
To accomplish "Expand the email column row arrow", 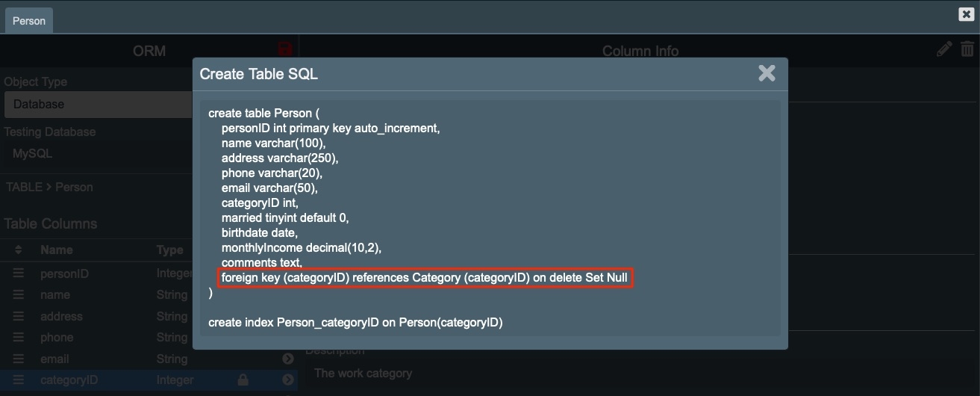I will [x=288, y=359].
